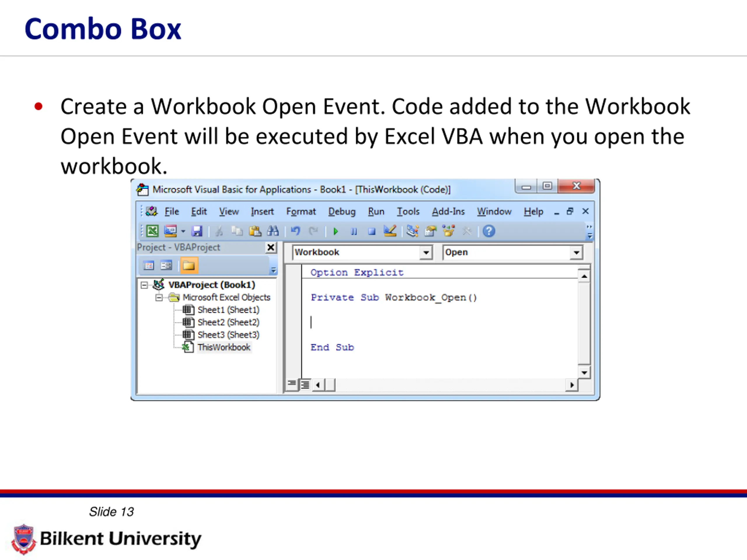Select Sheet3 (Sheet3) in the project tree

(x=228, y=335)
